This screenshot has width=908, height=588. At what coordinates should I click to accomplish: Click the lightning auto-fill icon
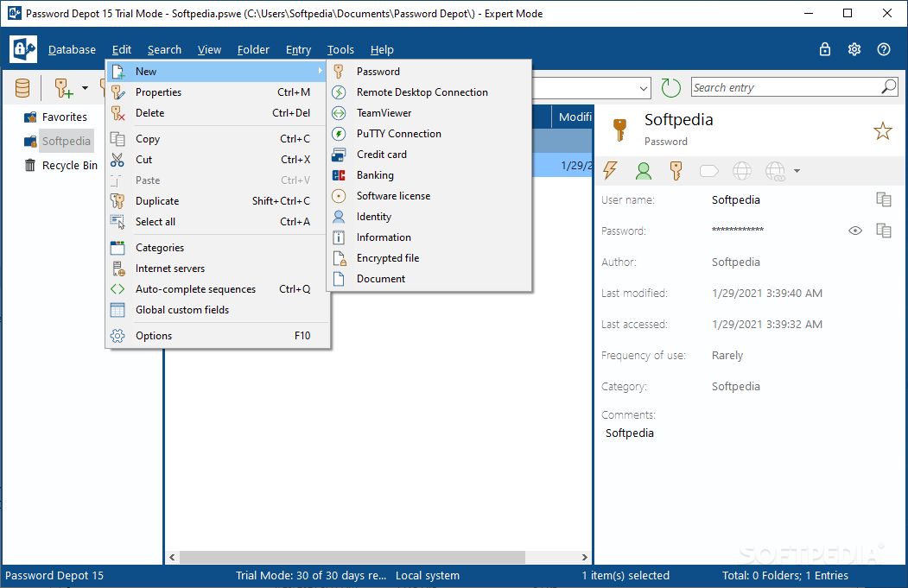(x=610, y=171)
